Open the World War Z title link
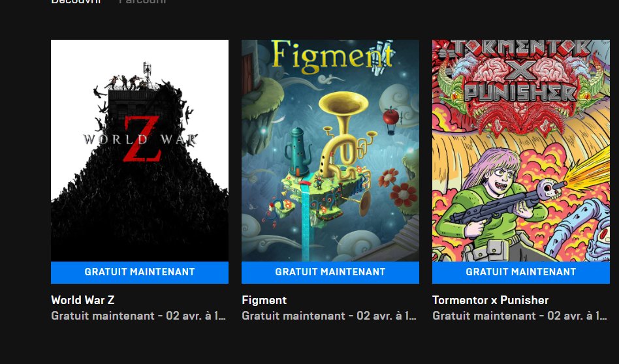 (83, 300)
